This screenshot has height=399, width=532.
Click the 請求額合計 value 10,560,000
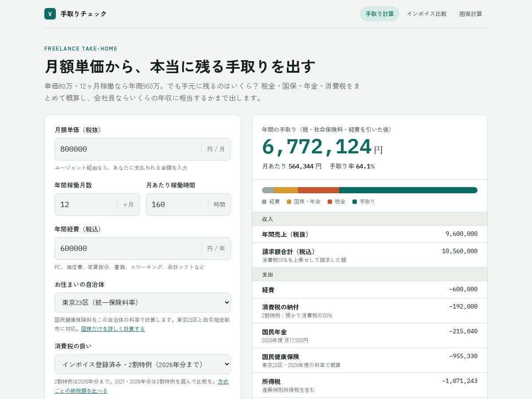tap(460, 251)
